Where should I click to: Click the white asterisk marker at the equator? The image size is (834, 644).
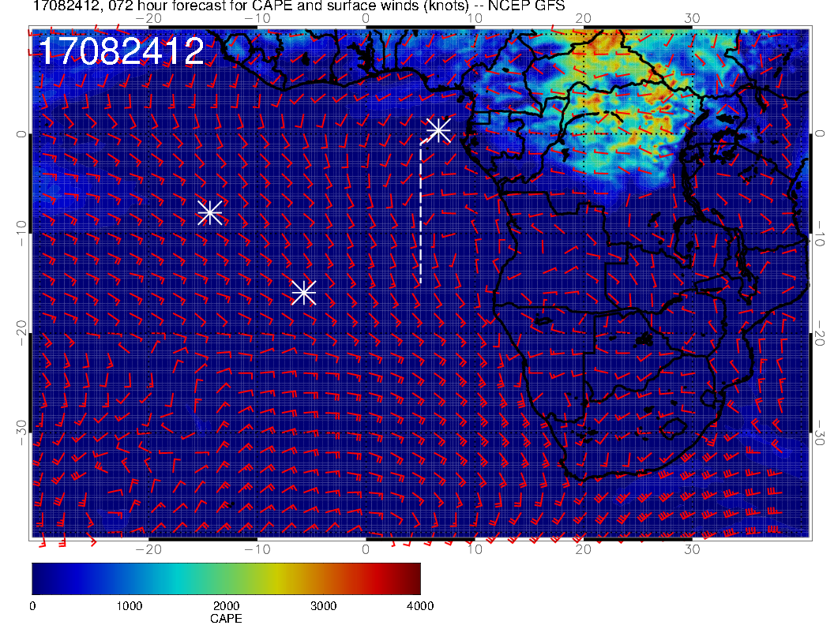point(439,130)
